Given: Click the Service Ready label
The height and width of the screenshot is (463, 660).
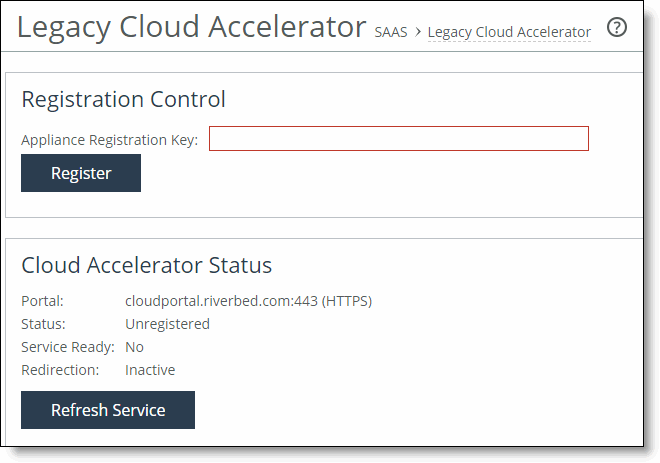Looking at the screenshot, I should [x=68, y=347].
